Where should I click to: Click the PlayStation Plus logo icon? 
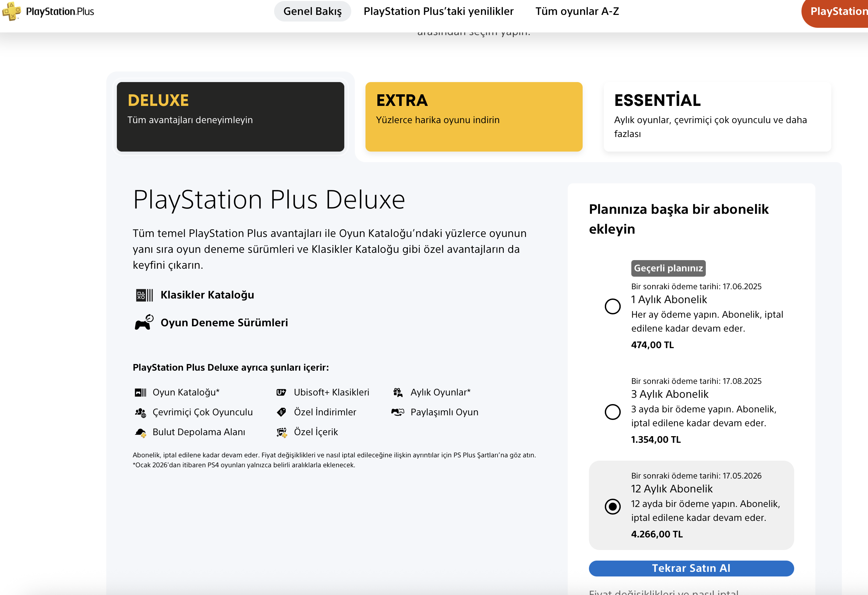[x=12, y=11]
